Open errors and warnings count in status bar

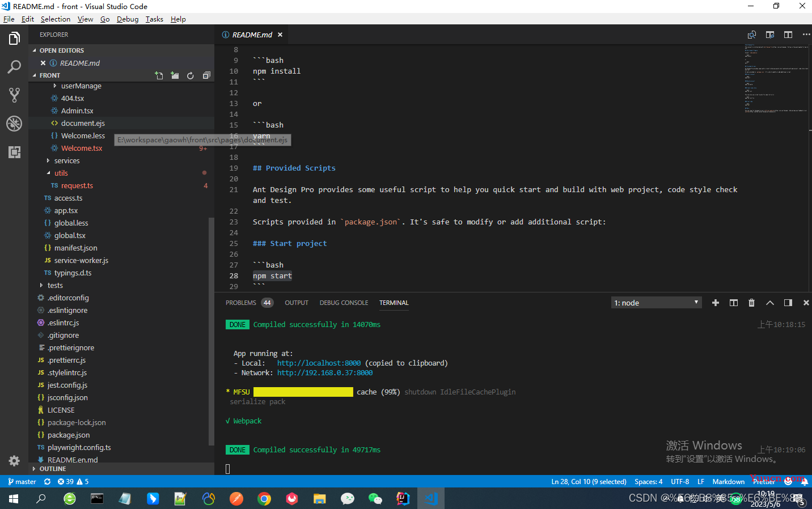coord(73,481)
